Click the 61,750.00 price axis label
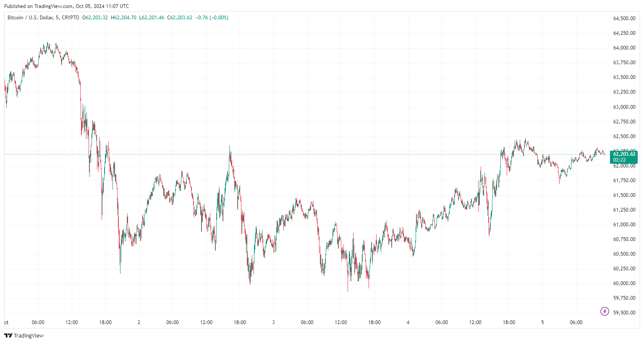 coord(624,181)
